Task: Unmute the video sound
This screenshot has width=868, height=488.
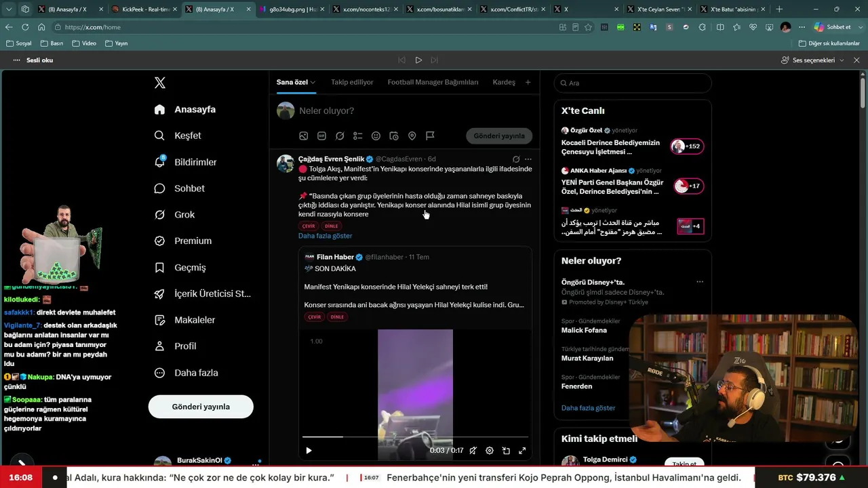Action: 473,451
